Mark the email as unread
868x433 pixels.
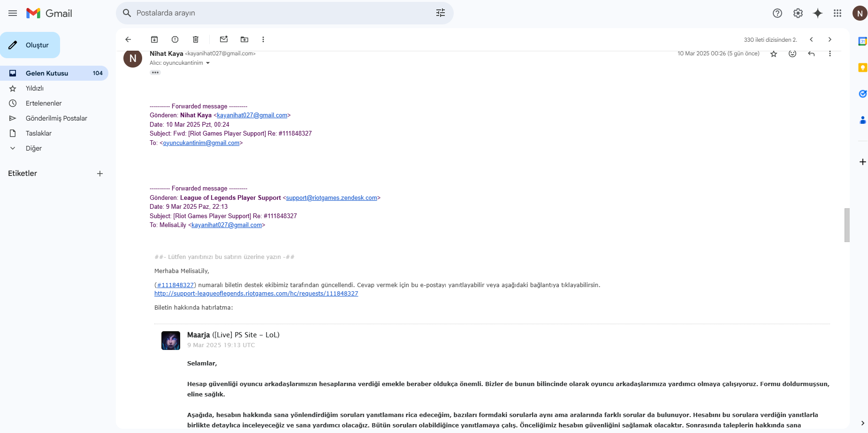coord(224,39)
